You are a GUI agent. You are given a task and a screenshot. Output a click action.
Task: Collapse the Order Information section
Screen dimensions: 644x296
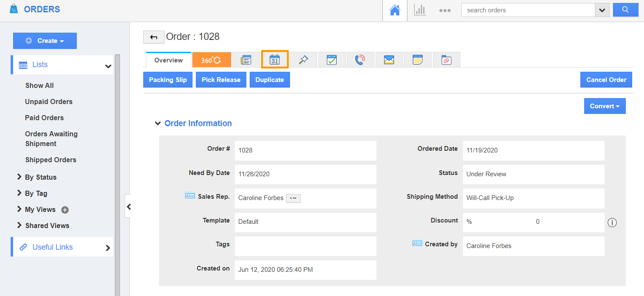tap(158, 124)
